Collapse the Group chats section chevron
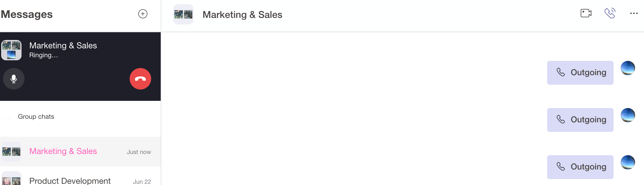The image size is (644, 185). pyautogui.click(x=8, y=118)
